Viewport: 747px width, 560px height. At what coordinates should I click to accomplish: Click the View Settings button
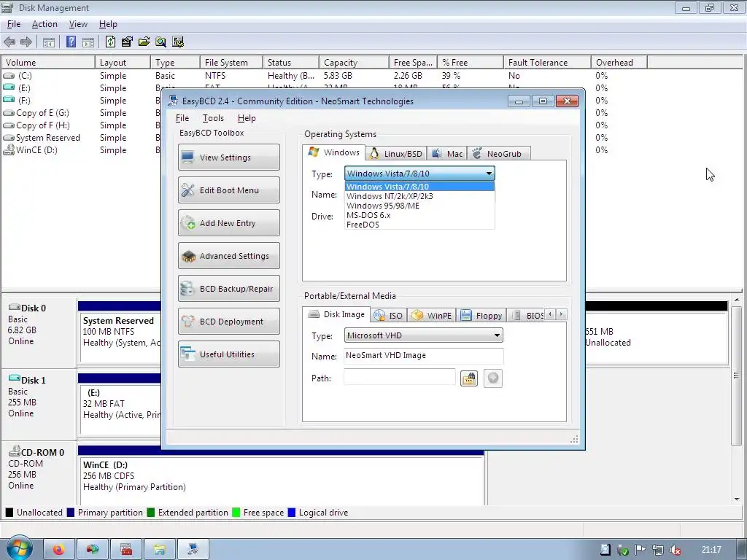point(228,157)
